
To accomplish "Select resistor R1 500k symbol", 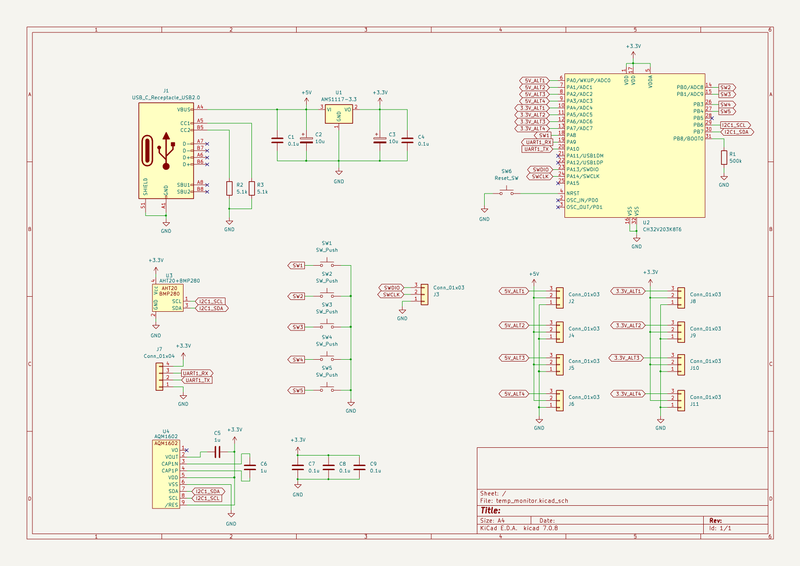I will point(723,156).
